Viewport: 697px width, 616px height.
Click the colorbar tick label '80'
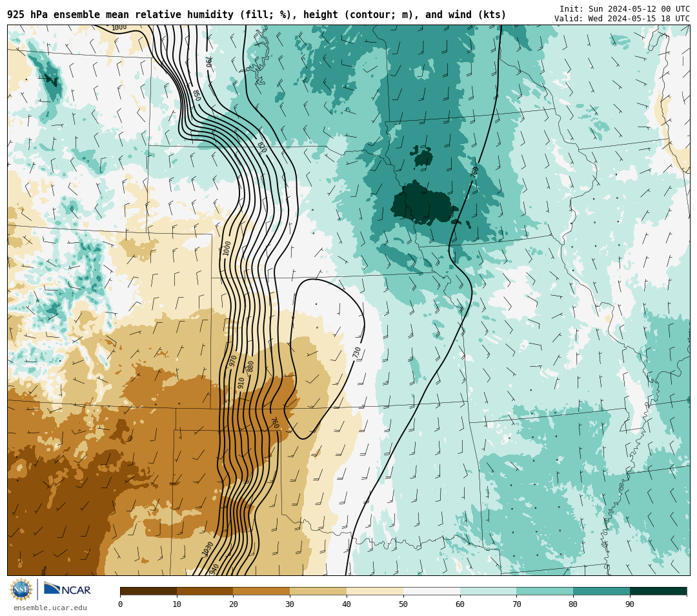click(x=574, y=604)
